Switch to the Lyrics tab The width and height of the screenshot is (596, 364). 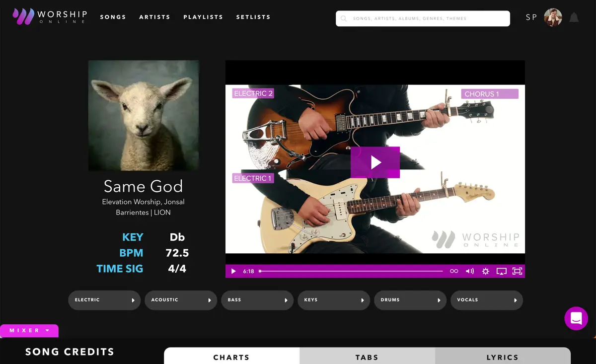coord(503,357)
